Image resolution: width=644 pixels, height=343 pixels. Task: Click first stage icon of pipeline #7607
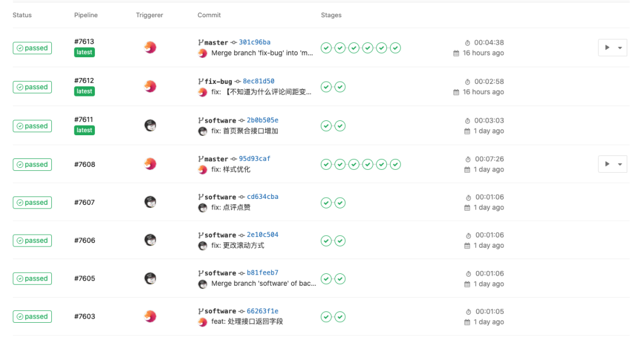coord(326,202)
